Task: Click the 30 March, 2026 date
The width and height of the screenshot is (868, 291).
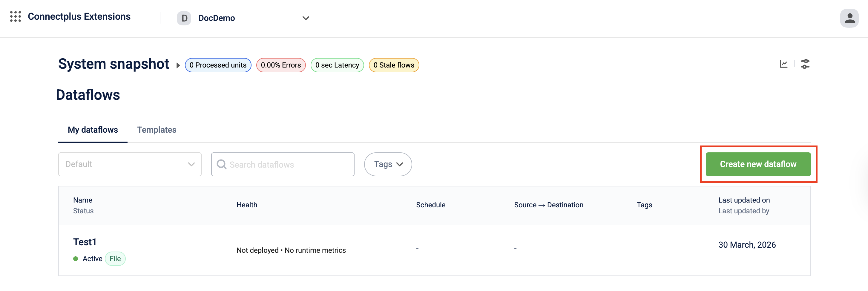Action: coord(747,245)
